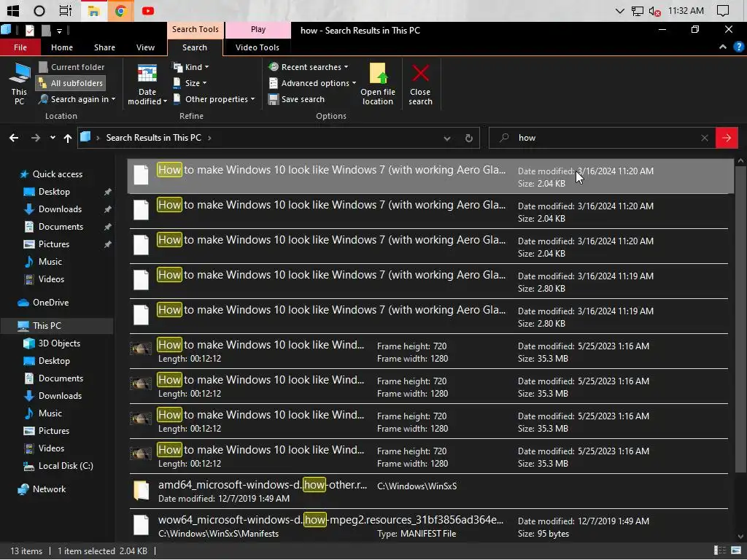Open Advanced options dropdown

312,83
